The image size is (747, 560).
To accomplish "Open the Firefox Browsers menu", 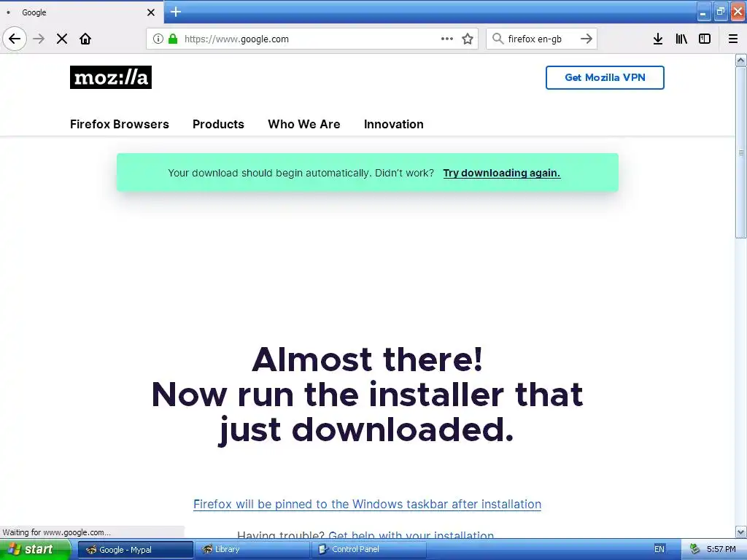I will click(120, 124).
